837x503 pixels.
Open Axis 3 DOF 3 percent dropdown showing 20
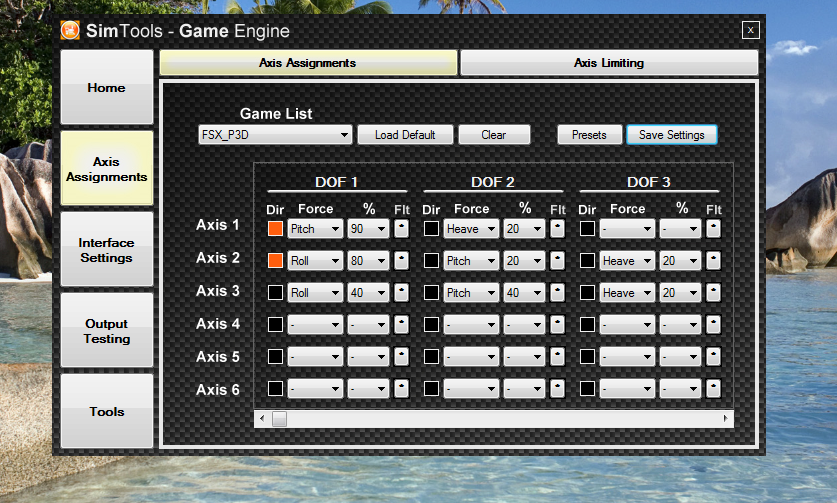coord(680,293)
